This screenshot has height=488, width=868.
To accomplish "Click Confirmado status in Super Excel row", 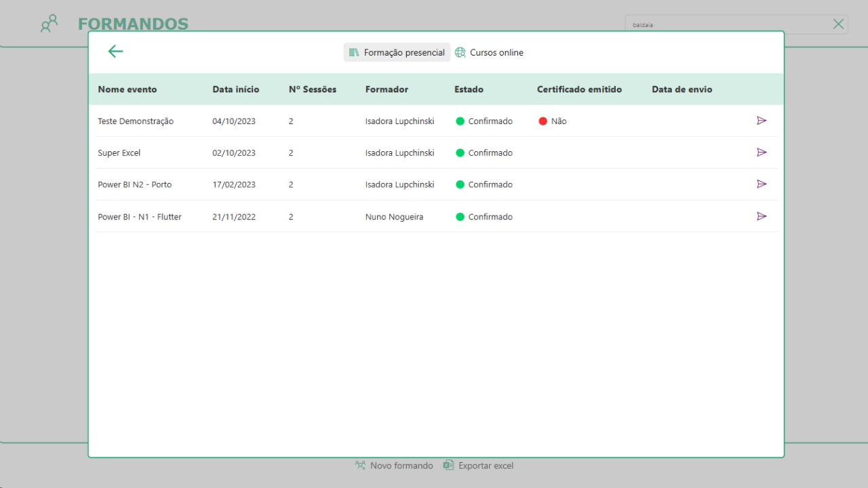I will tap(484, 153).
